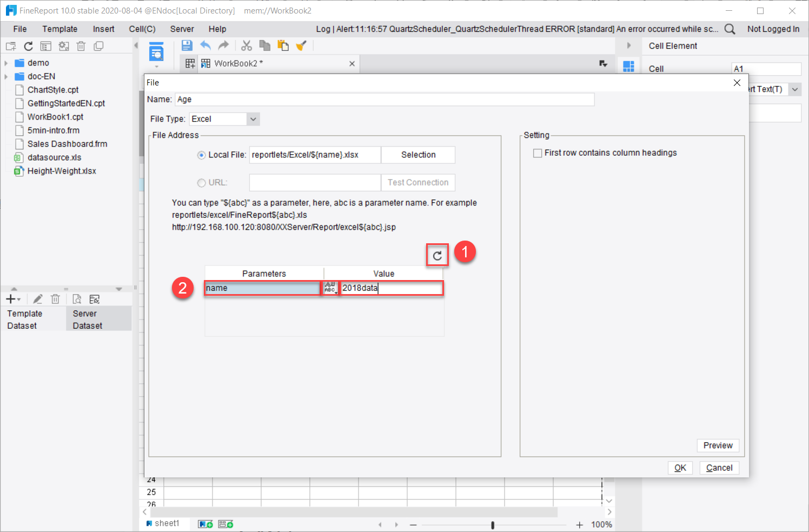Switch to Server Dataset tab
The height and width of the screenshot is (532, 809).
(98, 319)
